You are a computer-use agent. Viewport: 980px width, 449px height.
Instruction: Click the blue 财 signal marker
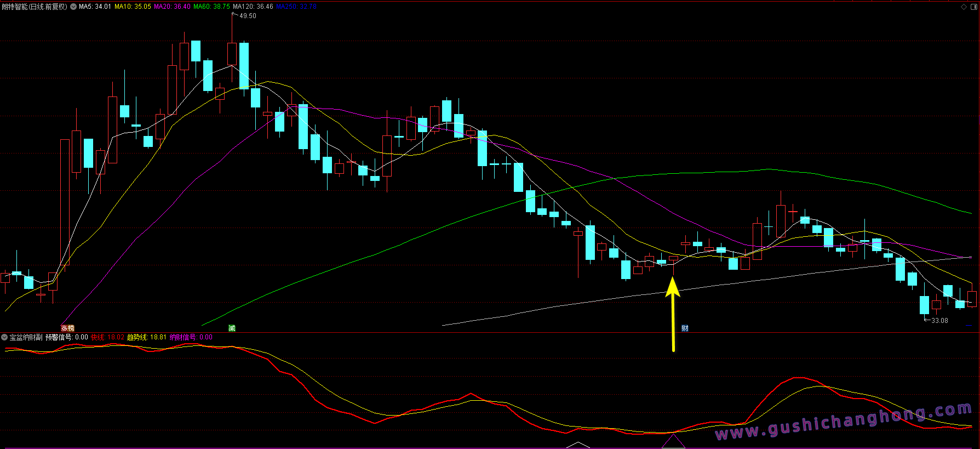coord(685,328)
